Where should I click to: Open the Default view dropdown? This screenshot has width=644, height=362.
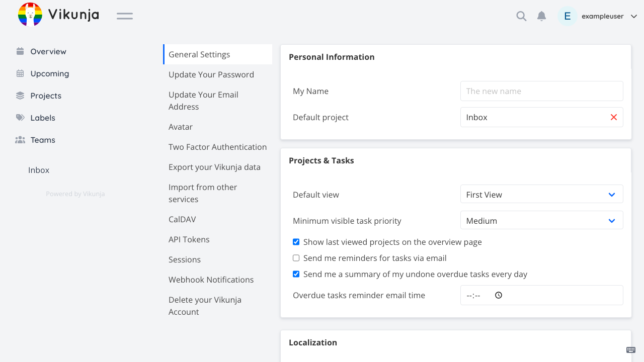(542, 194)
